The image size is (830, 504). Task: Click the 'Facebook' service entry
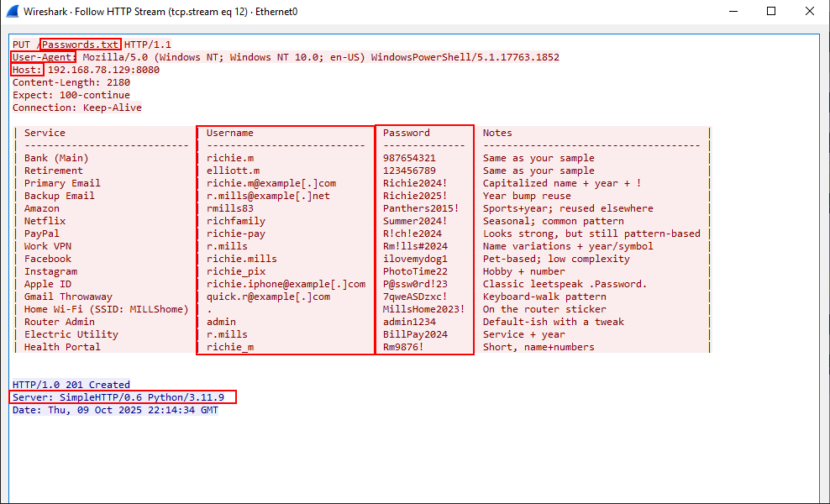(48, 259)
